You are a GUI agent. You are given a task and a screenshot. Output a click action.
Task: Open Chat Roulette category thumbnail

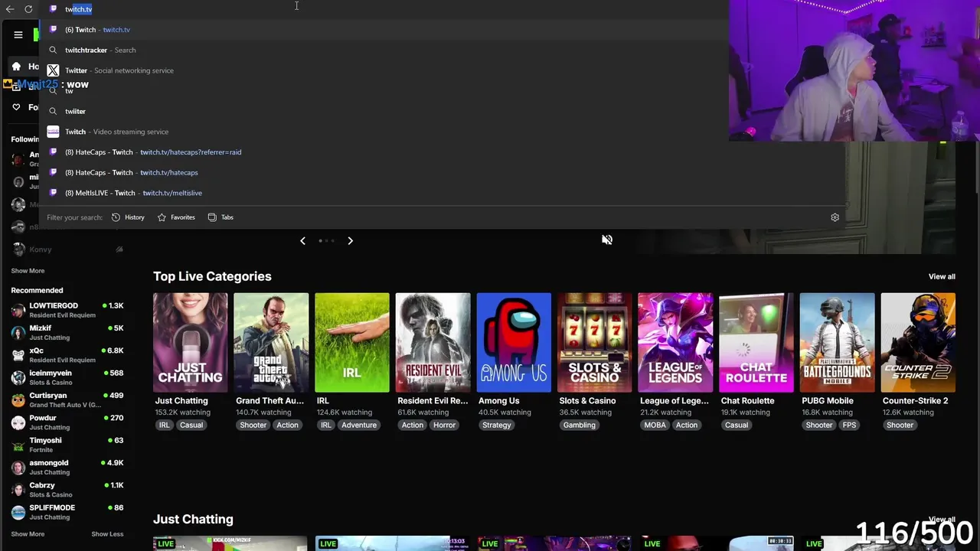click(x=756, y=342)
